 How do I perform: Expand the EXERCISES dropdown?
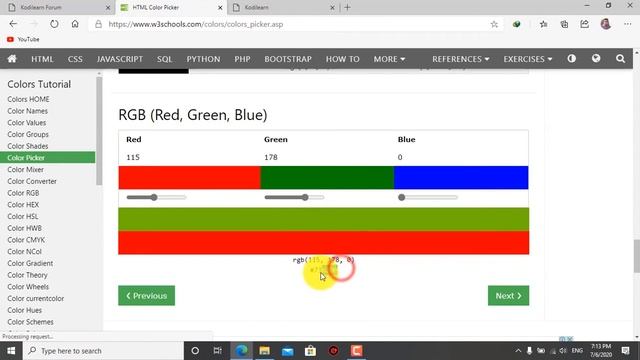527,59
